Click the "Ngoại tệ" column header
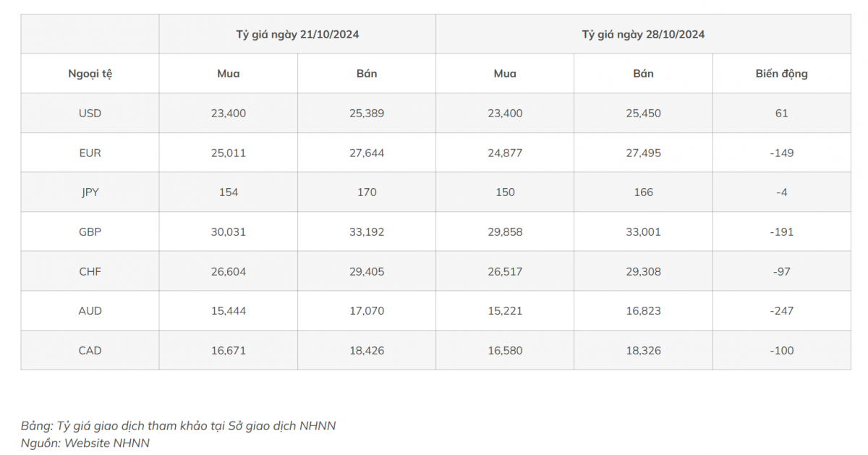 coord(90,74)
